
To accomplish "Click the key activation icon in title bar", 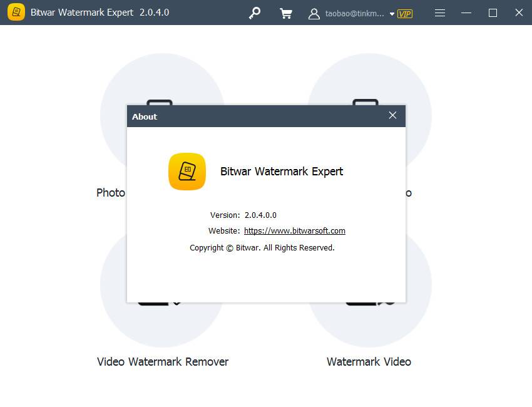I will click(255, 13).
